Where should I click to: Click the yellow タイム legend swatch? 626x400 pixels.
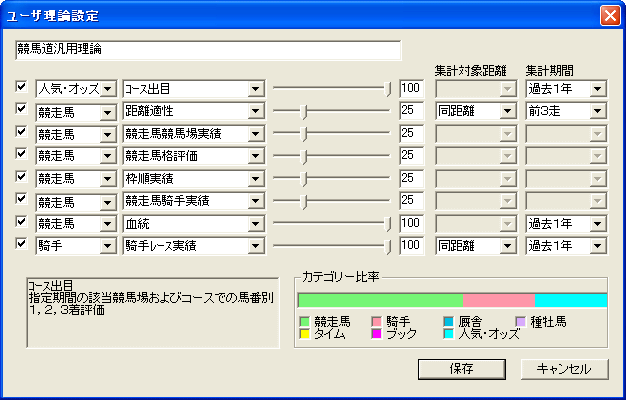coord(305,334)
